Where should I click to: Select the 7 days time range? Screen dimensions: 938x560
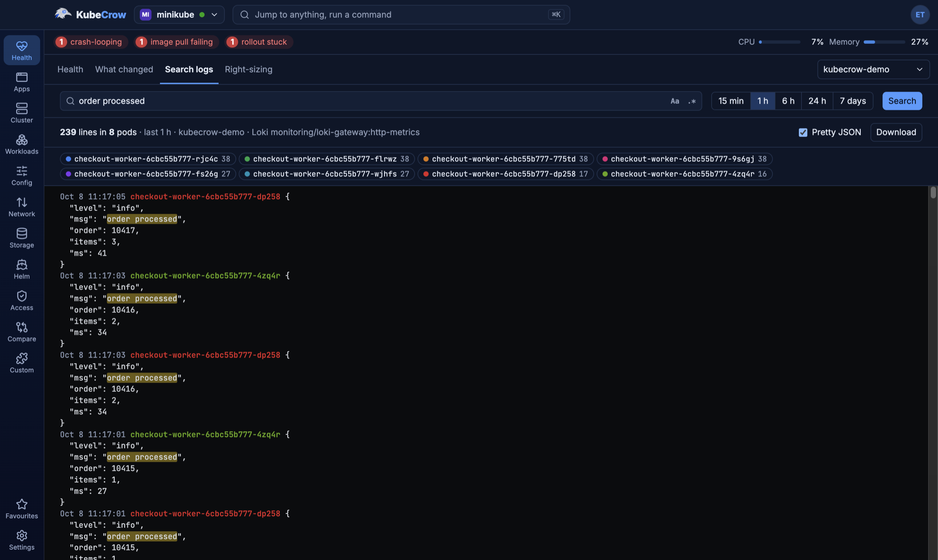pos(853,101)
